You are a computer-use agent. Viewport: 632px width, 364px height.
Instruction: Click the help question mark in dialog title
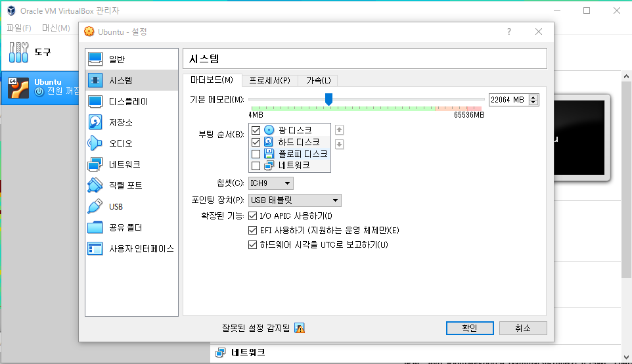[x=509, y=32]
